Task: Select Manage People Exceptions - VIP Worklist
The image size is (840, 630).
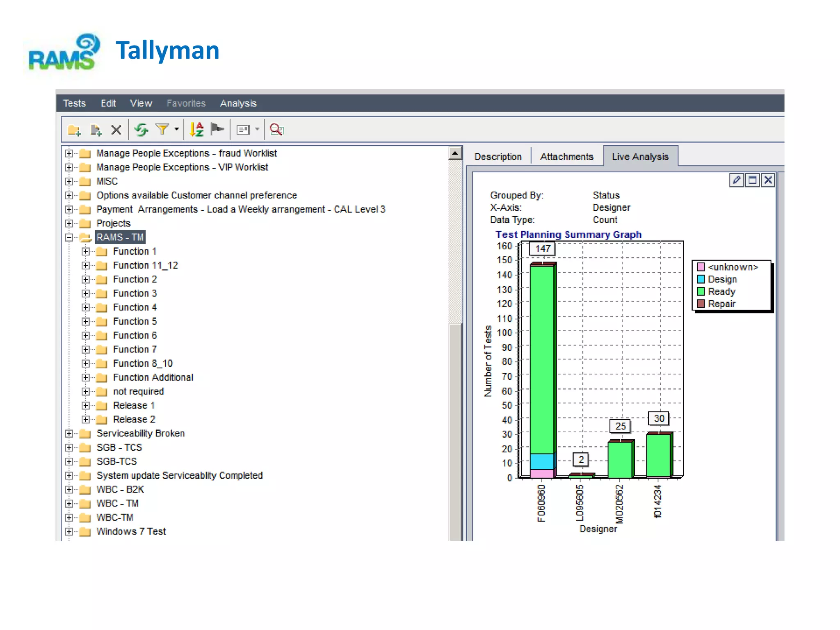Action: click(182, 168)
